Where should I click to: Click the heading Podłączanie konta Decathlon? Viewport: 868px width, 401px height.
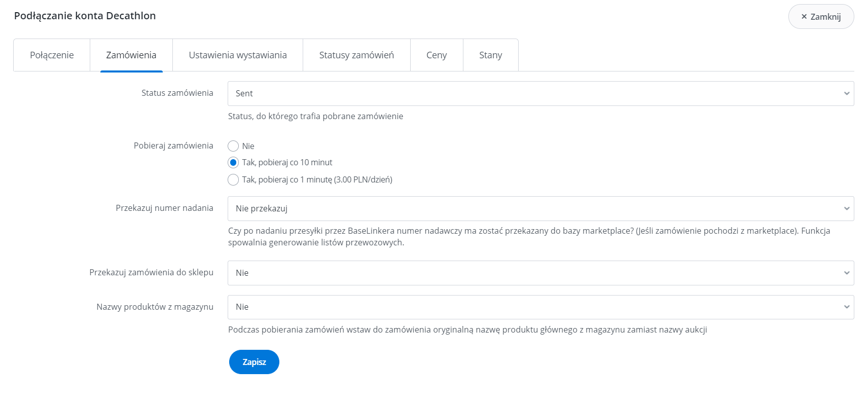[85, 16]
